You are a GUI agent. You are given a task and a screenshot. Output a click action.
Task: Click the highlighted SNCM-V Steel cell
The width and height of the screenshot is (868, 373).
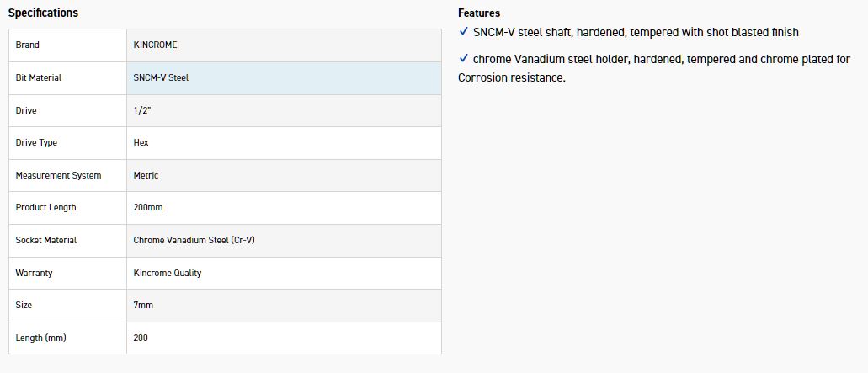click(x=161, y=77)
